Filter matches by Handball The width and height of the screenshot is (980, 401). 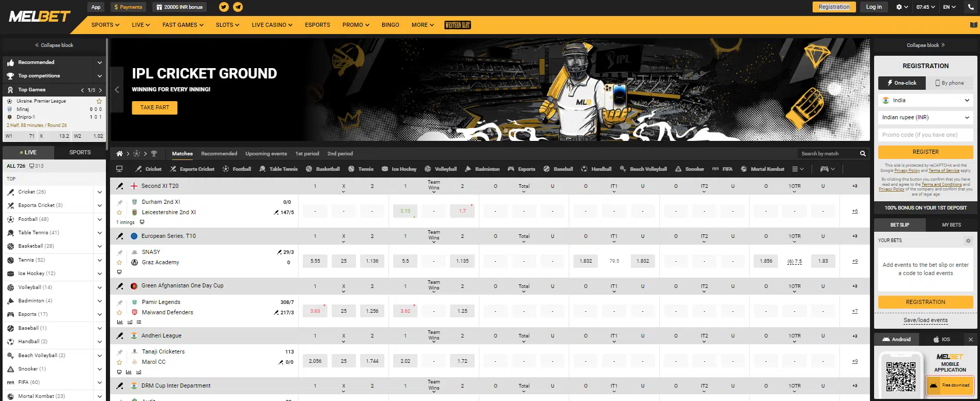coord(596,169)
